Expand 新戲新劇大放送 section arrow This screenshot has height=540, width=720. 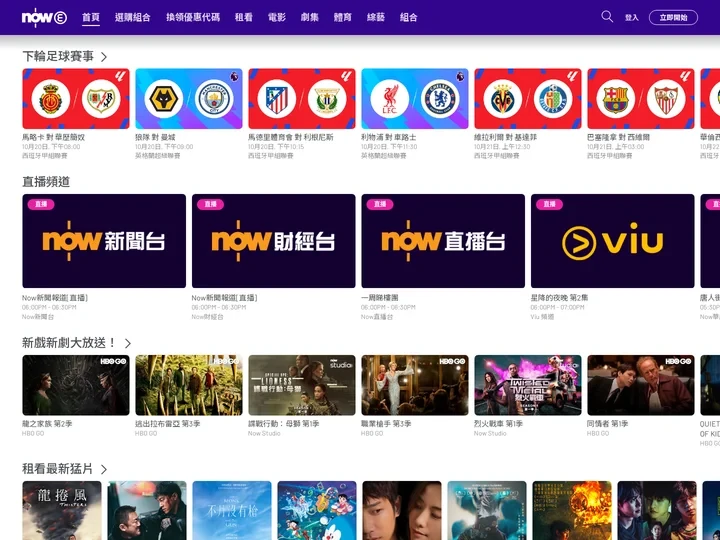(128, 343)
